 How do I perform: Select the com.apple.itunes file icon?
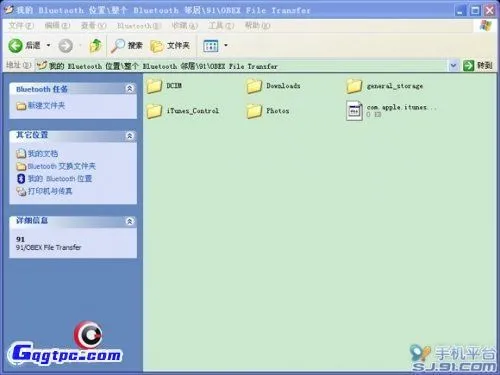[x=354, y=111]
